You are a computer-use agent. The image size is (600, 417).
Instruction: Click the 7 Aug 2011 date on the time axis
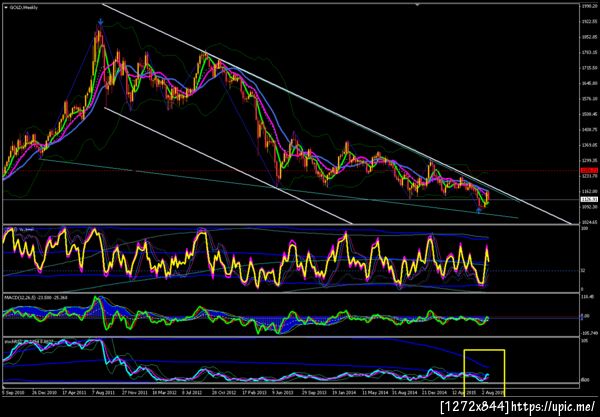(x=104, y=392)
